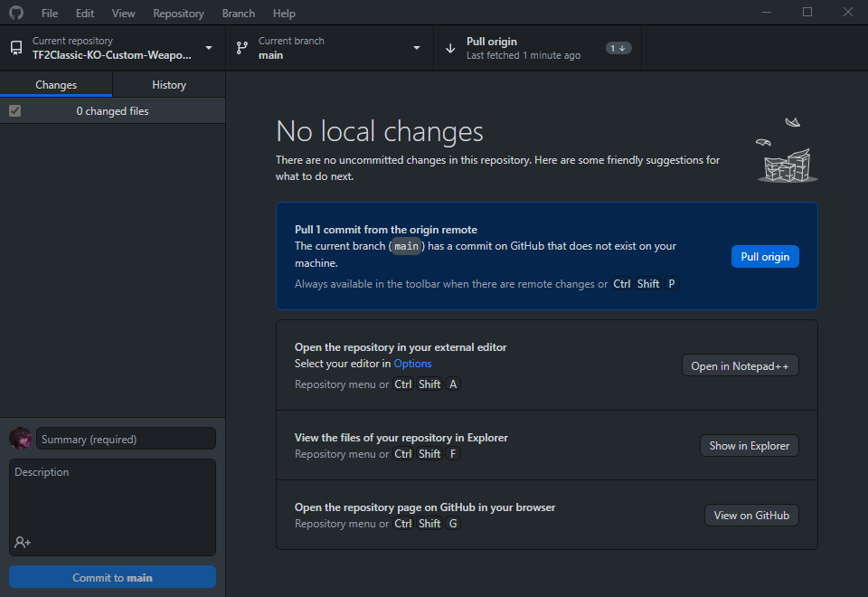Screen dimensions: 868x597
Task: Open the Help menu
Action: pyautogui.click(x=284, y=13)
